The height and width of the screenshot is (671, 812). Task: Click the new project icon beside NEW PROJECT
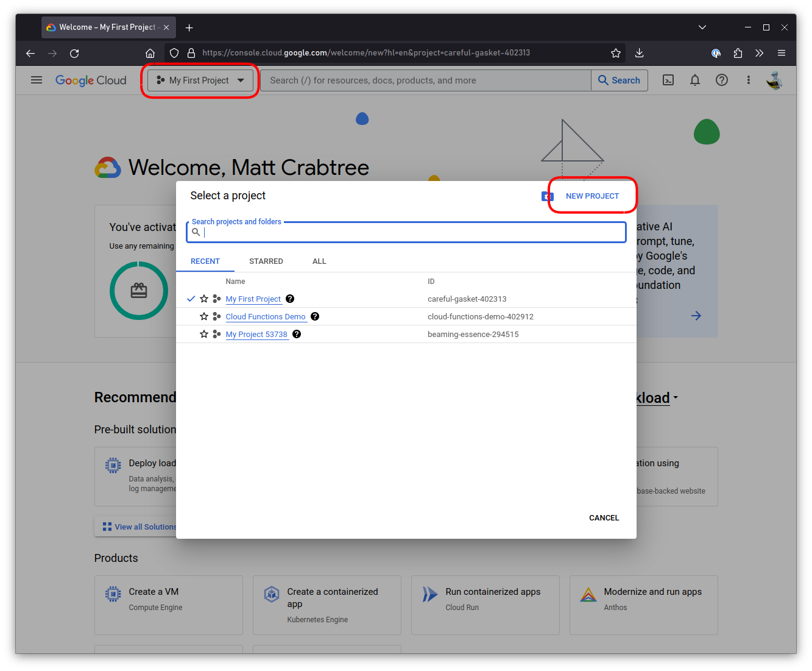pos(548,196)
